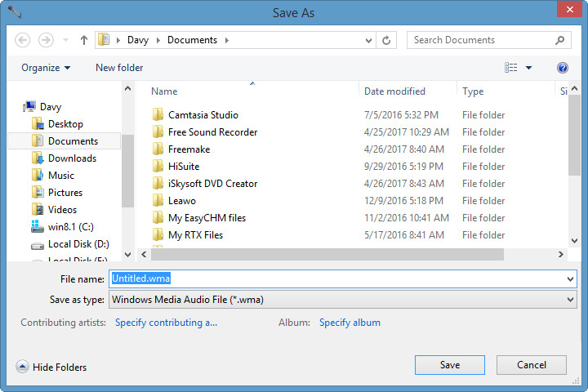Click Specify album link
The width and height of the screenshot is (588, 392).
click(350, 323)
